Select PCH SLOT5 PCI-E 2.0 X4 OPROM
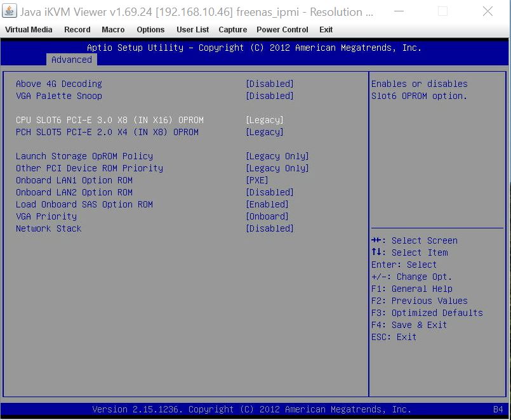 click(x=107, y=132)
